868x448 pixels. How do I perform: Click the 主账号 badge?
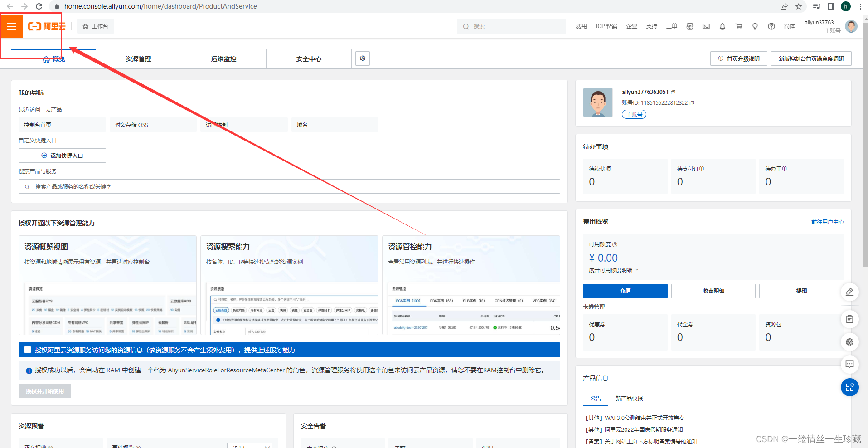coord(634,114)
